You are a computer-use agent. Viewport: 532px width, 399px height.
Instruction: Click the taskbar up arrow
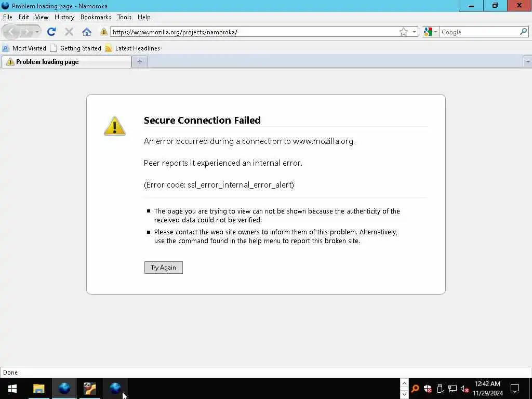(404, 383)
